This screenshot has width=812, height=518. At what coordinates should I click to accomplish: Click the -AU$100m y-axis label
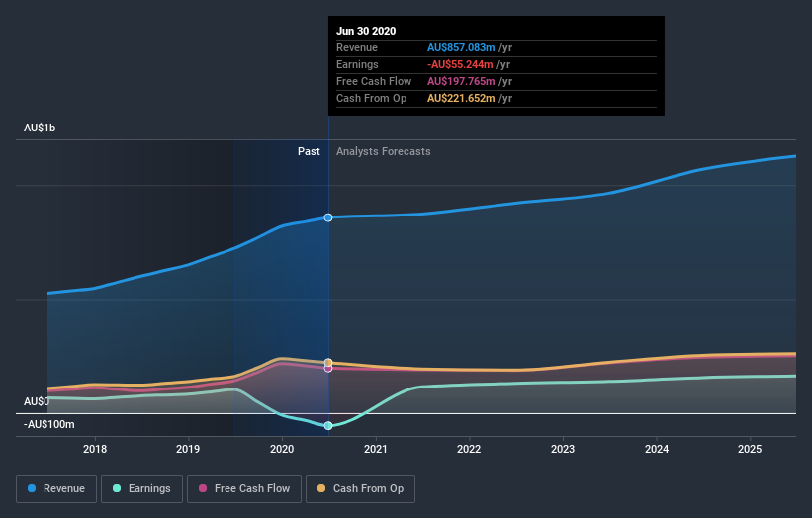49,424
